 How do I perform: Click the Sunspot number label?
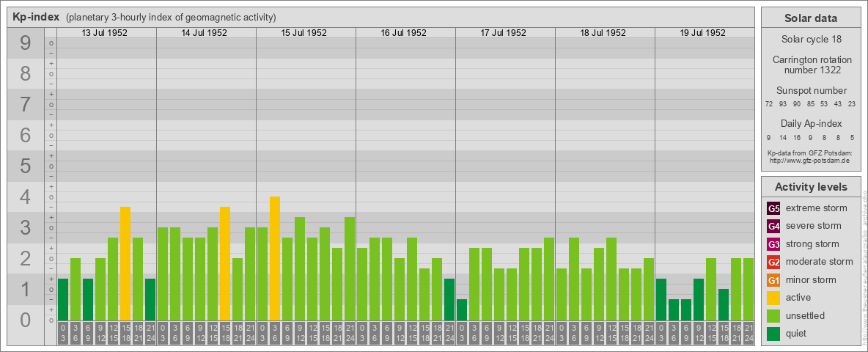coord(811,91)
